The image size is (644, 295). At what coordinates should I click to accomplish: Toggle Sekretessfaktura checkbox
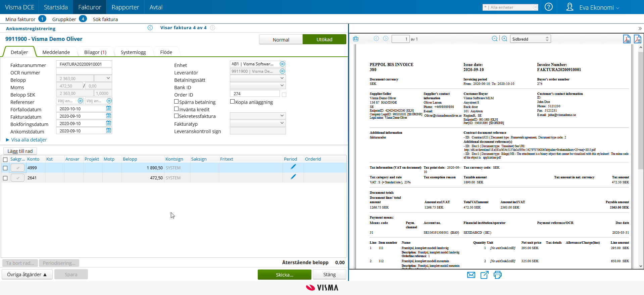[176, 116]
